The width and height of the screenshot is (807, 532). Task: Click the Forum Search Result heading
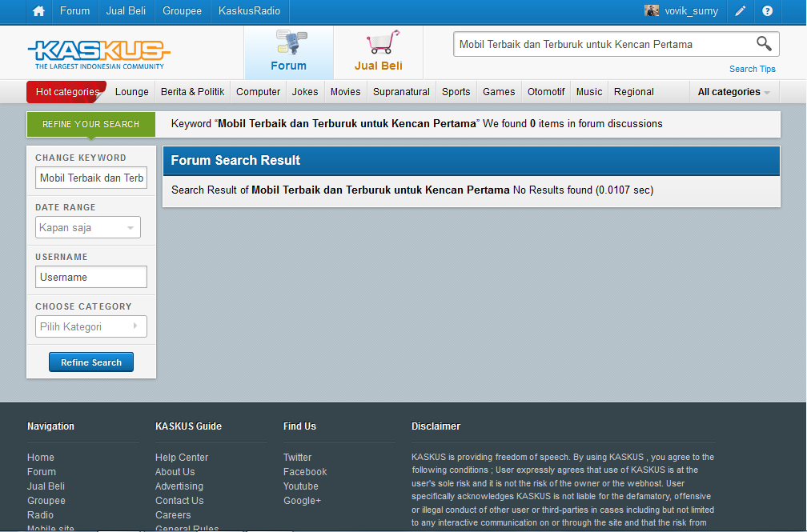point(235,161)
